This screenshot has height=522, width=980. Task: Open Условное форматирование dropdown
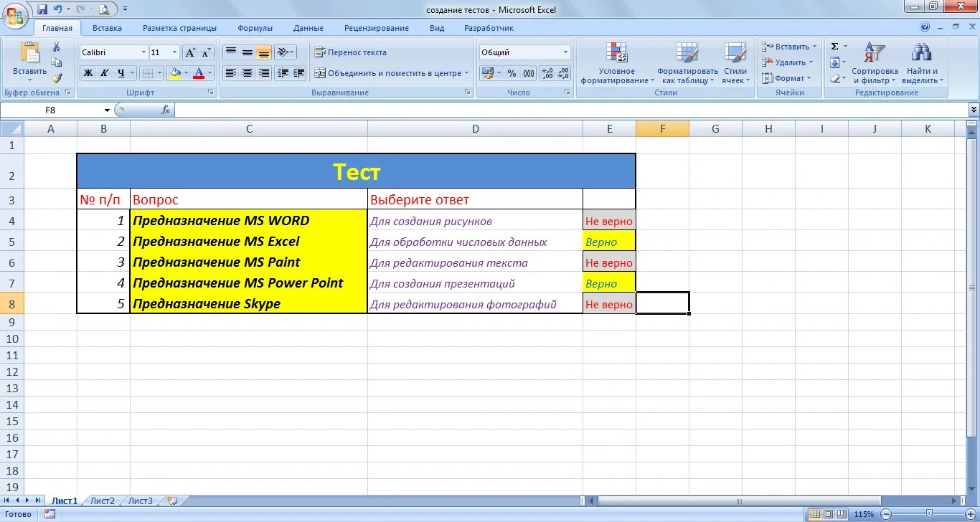[617, 63]
